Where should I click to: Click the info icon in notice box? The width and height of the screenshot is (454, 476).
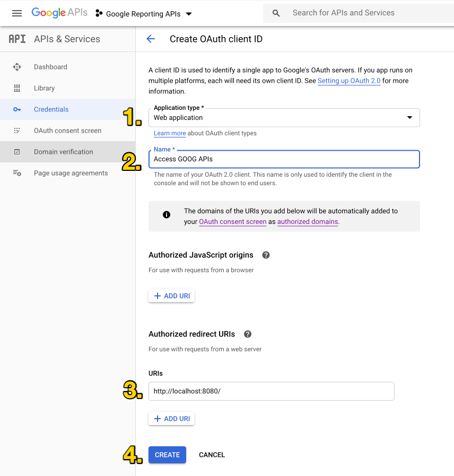pyautogui.click(x=167, y=214)
